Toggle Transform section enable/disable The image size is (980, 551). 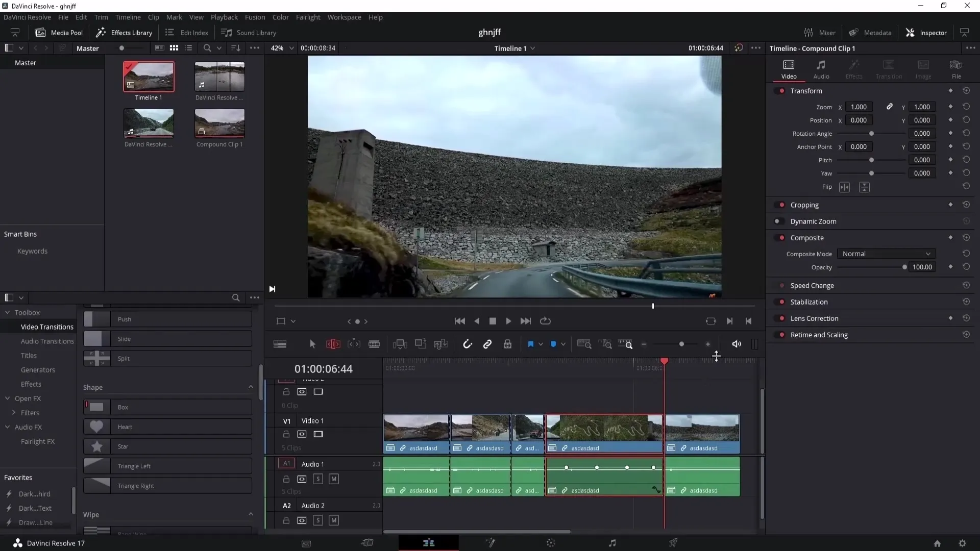click(x=782, y=91)
